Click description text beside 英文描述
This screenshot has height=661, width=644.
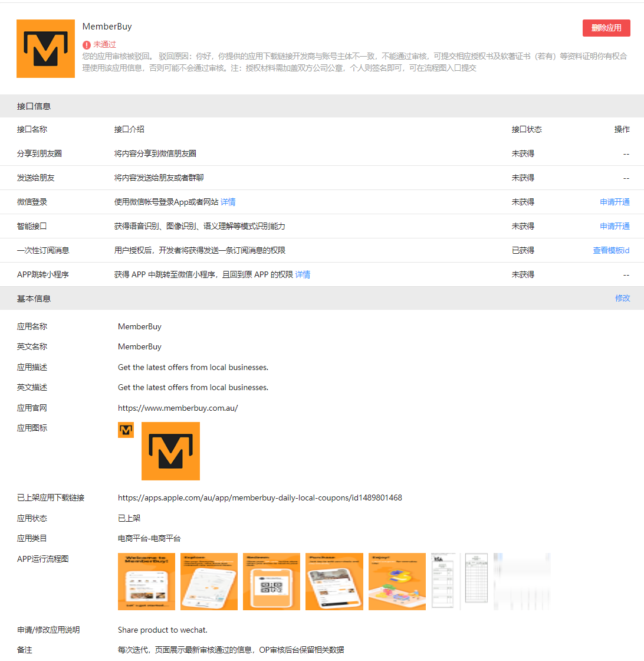(x=193, y=387)
